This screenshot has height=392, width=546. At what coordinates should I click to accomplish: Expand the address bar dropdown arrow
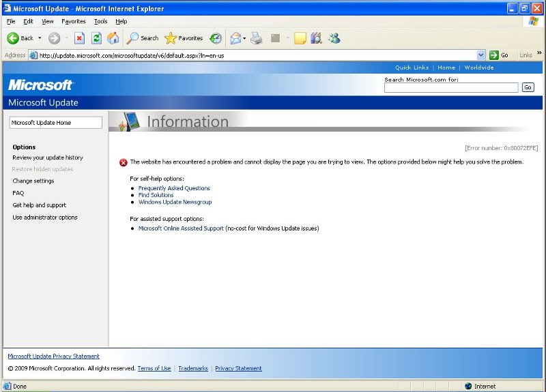coord(481,55)
